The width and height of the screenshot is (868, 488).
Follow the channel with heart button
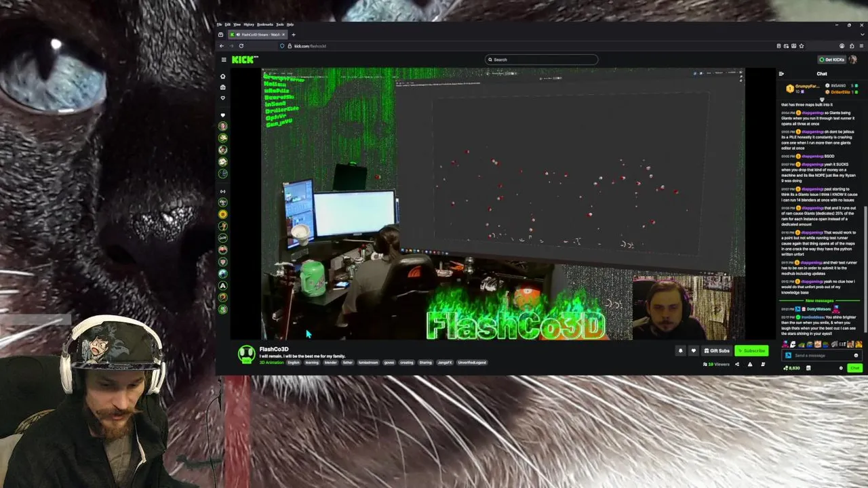[694, 350]
